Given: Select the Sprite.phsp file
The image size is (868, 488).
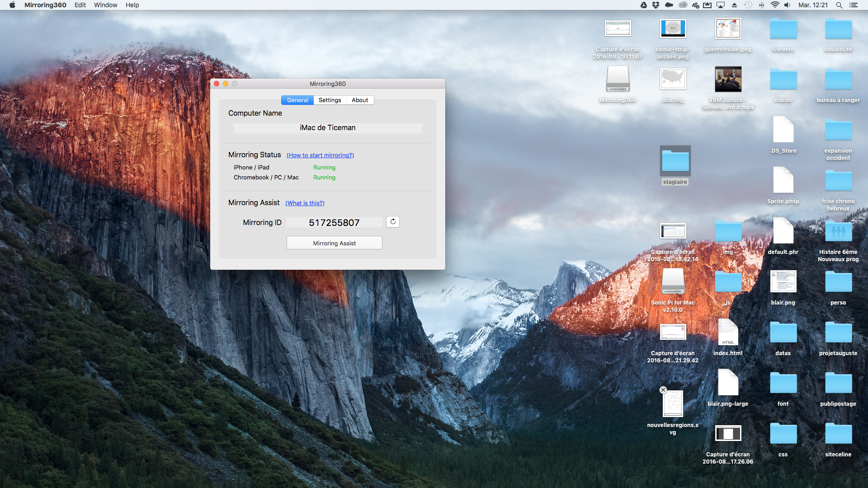Looking at the screenshot, I should tap(783, 181).
